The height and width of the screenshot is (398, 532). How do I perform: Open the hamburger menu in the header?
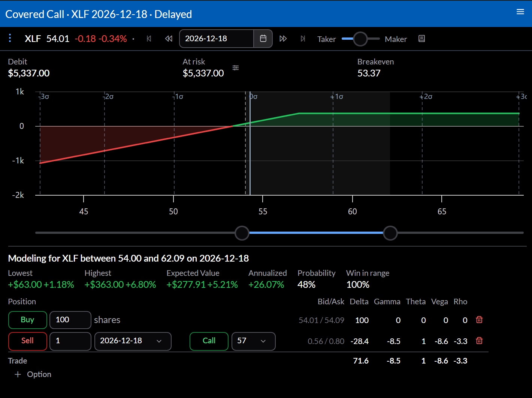pos(520,12)
